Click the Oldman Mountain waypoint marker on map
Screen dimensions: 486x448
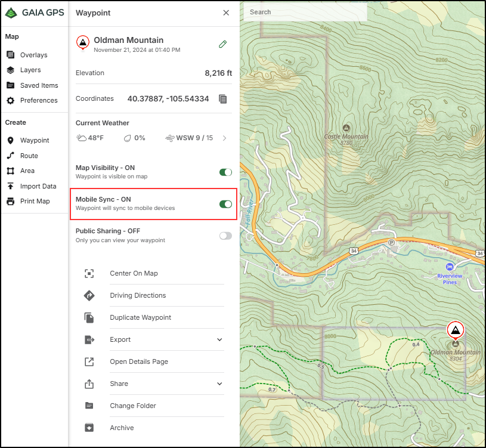tap(455, 330)
